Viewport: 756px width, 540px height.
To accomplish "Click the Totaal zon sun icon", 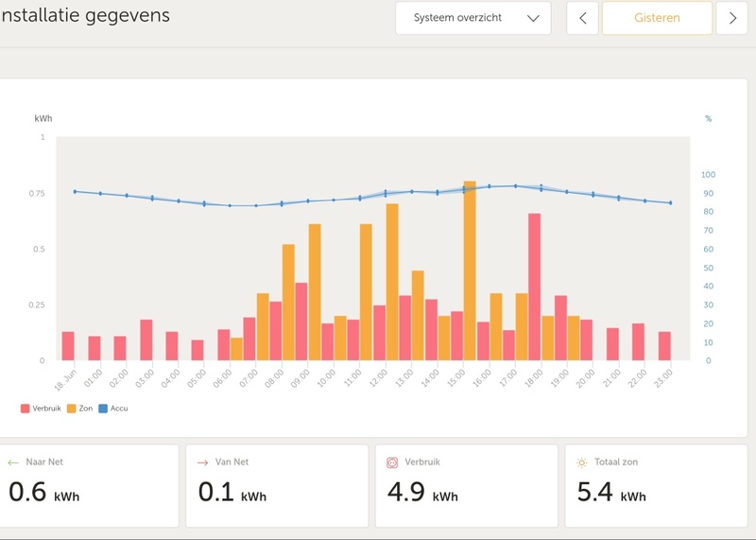I will (x=581, y=462).
